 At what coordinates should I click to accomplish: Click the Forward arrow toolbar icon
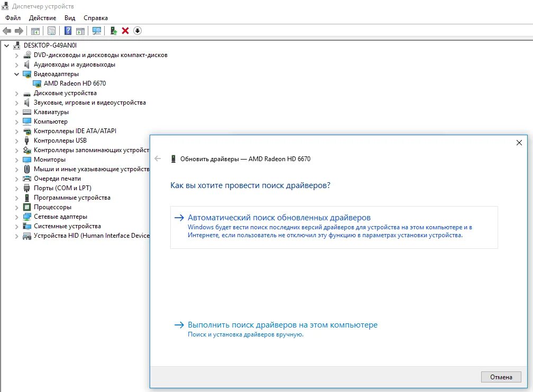click(19, 31)
